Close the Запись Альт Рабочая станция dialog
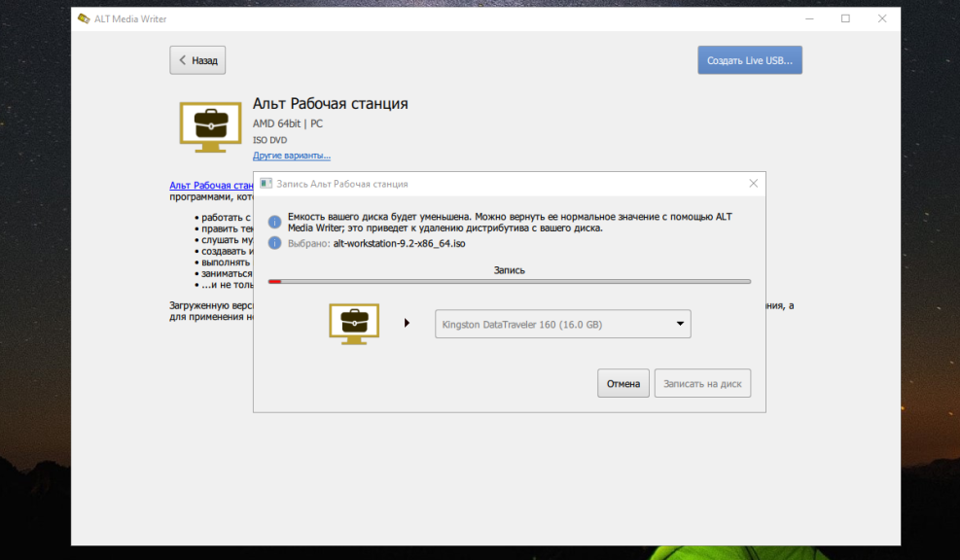Viewport: 960px width, 560px height. (753, 183)
